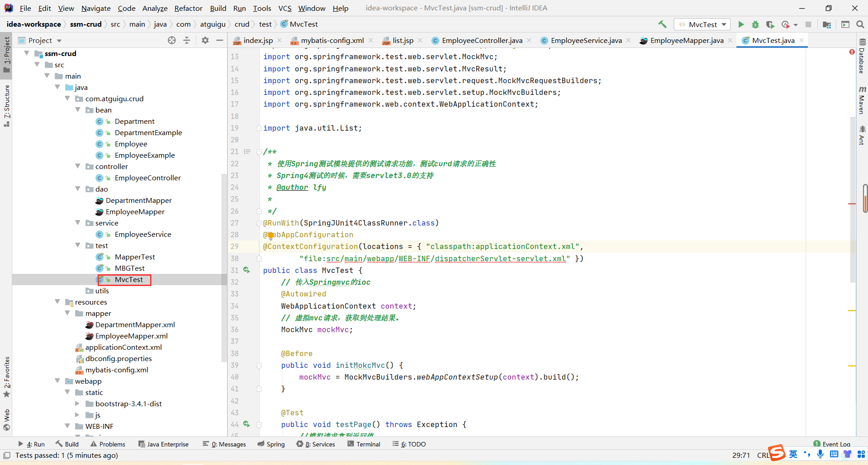868x465 pixels.
Task: Open the Structure tool window
Action: 7,106
